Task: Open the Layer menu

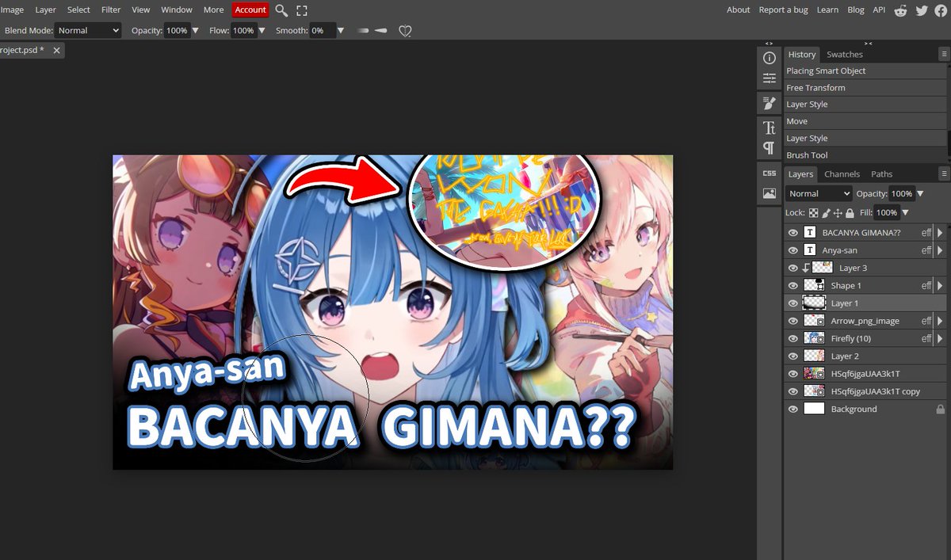Action: coord(45,10)
